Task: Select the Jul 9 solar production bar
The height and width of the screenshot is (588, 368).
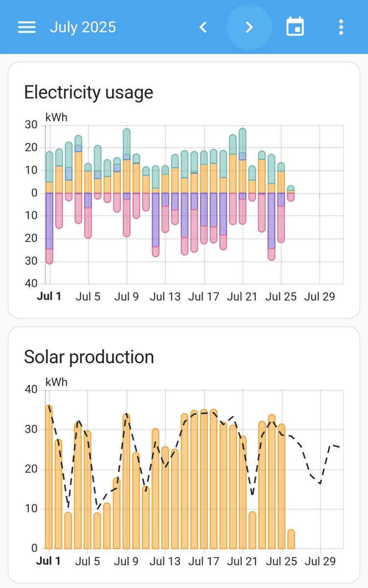Action: click(x=127, y=483)
